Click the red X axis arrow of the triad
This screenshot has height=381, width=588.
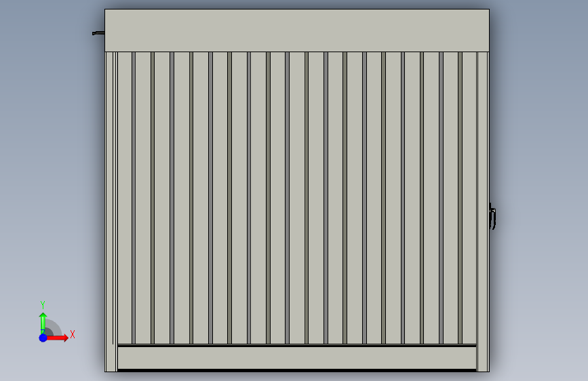pos(56,338)
